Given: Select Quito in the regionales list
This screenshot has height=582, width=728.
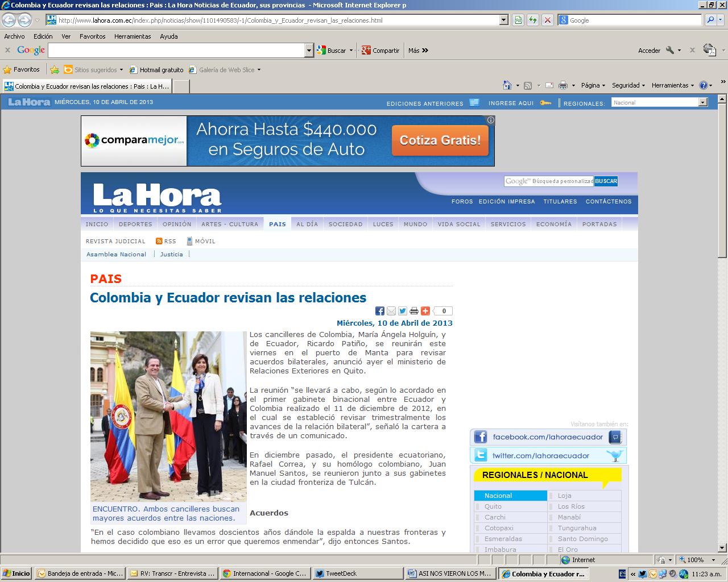Looking at the screenshot, I should [x=493, y=506].
